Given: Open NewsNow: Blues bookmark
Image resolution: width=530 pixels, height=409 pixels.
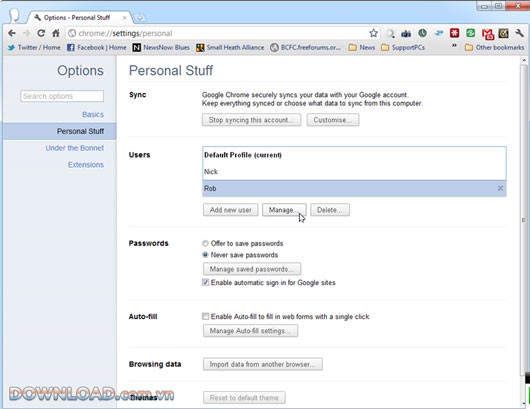Looking at the screenshot, I should coord(161,47).
